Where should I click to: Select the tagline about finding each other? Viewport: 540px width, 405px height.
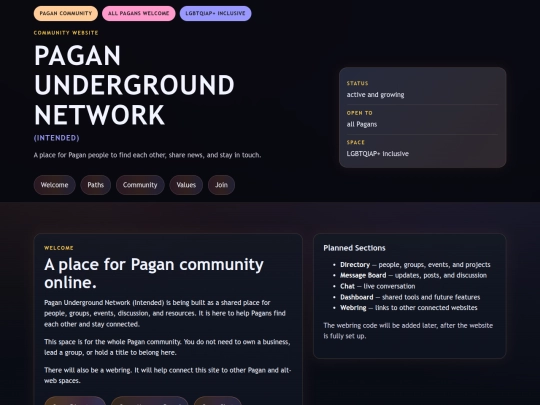[147, 155]
